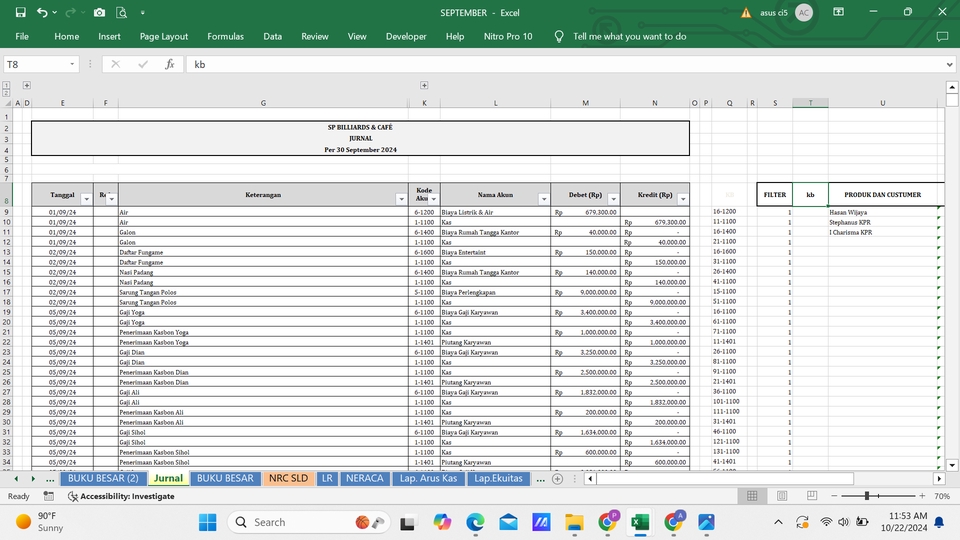Open Ribbon Display Options icon
Image resolution: width=960 pixels, height=540 pixels.
pos(839,12)
